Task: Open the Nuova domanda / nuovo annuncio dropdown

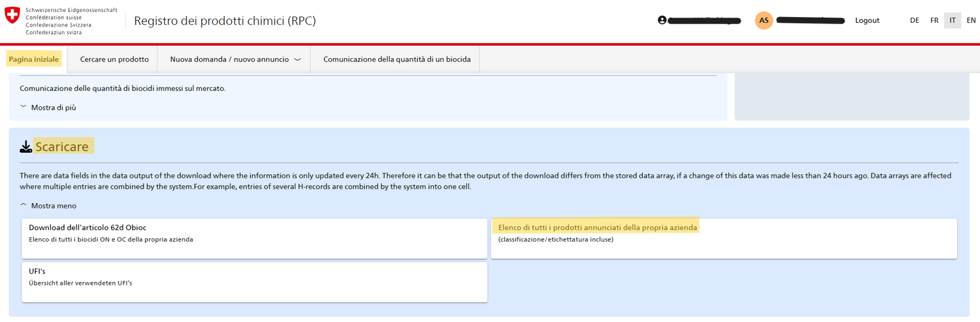Action: click(235, 59)
